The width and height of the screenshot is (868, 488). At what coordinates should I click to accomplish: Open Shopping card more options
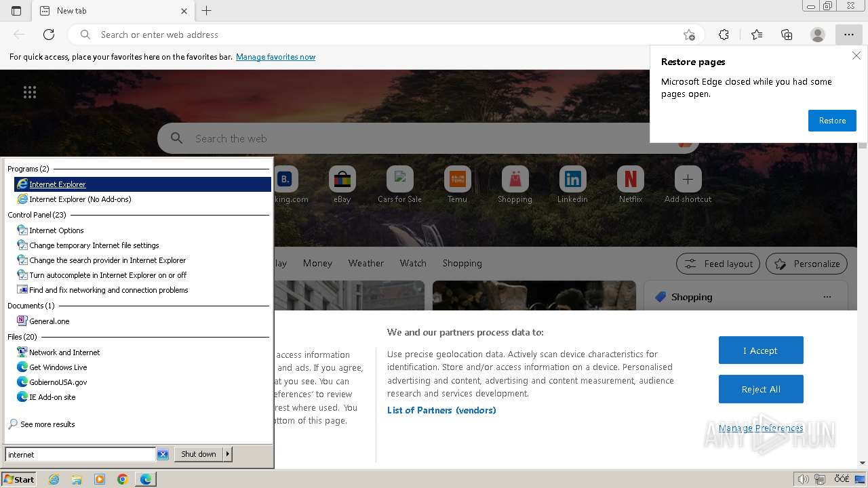[827, 297]
